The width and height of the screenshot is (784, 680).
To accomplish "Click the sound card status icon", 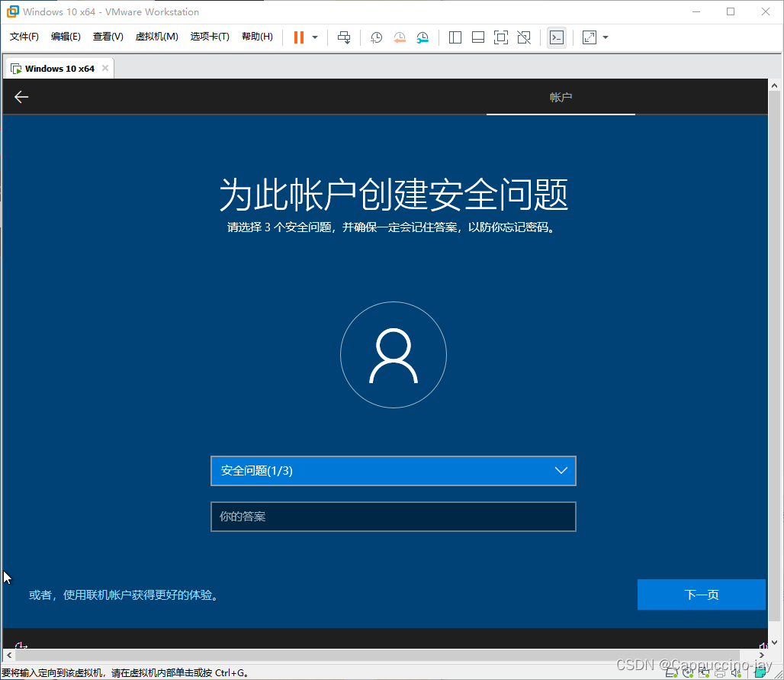I will click(736, 672).
